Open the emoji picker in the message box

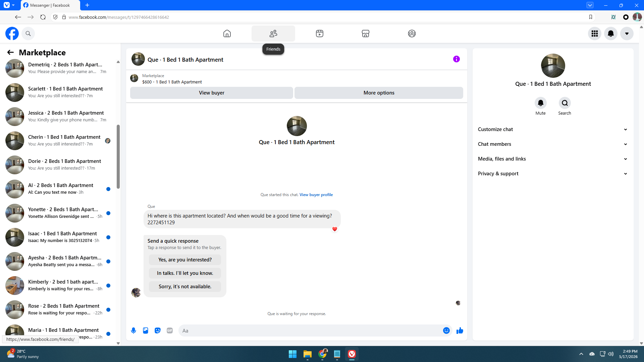point(446,330)
